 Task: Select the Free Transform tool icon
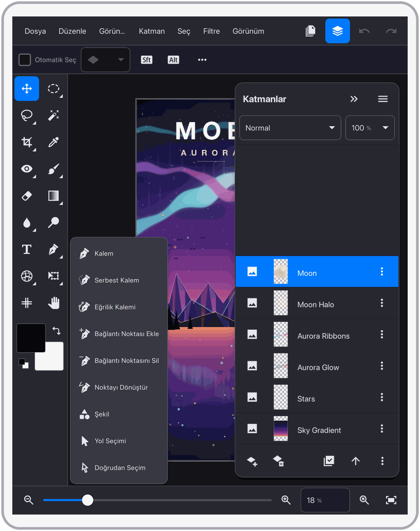54,276
